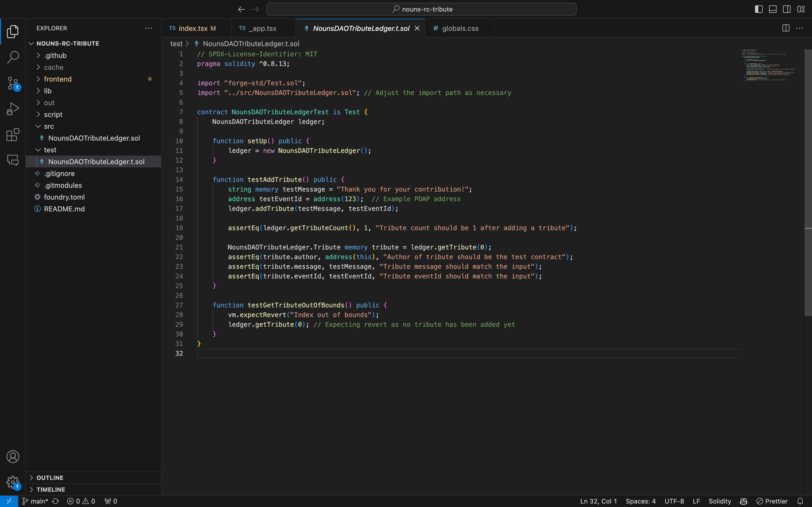This screenshot has height=507, width=812.
Task: Click the Source Control icon in sidebar
Action: [13, 82]
